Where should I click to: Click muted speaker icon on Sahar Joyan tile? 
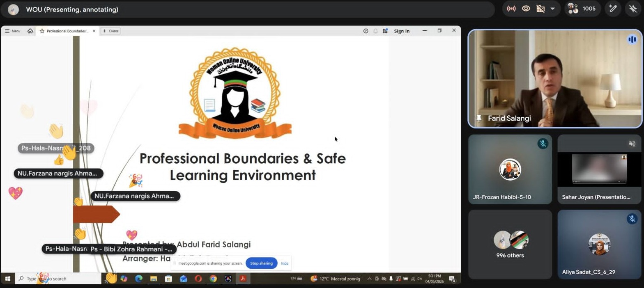632,143
